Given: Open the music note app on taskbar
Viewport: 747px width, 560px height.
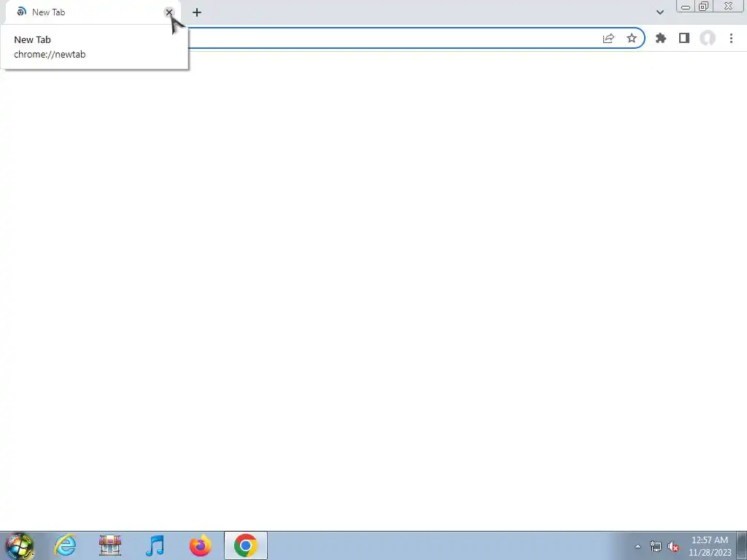Looking at the screenshot, I should coord(155,545).
